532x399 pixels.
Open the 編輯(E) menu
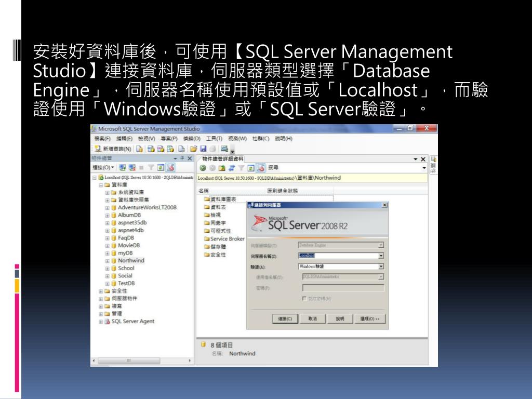tap(124, 138)
